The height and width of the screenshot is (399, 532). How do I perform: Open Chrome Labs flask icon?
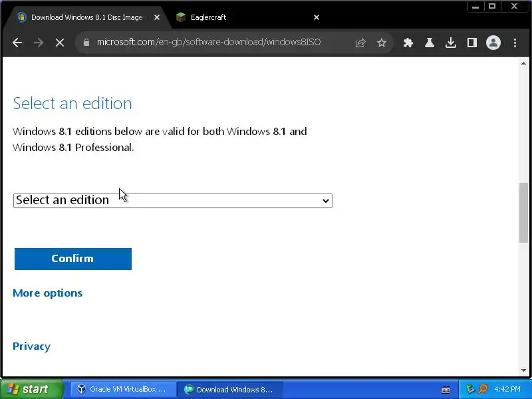point(430,43)
